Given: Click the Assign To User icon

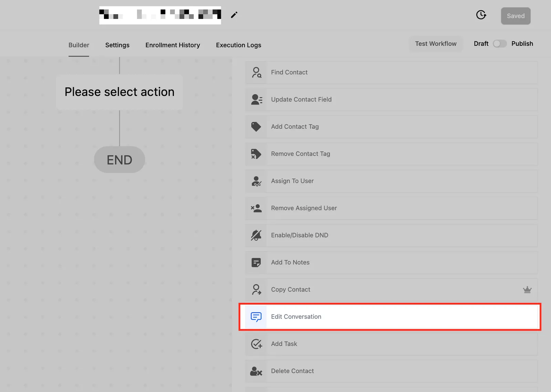Looking at the screenshot, I should coord(256,181).
